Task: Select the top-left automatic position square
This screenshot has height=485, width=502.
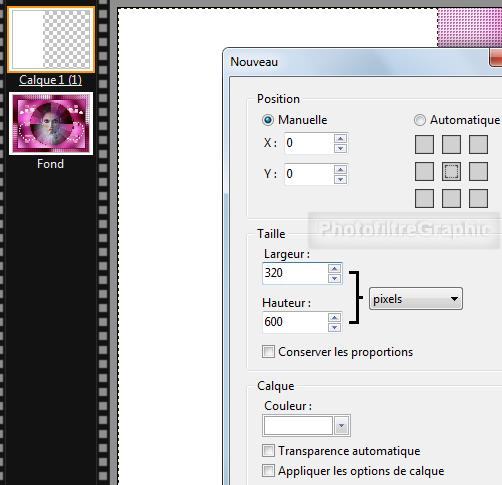Action: [x=424, y=144]
